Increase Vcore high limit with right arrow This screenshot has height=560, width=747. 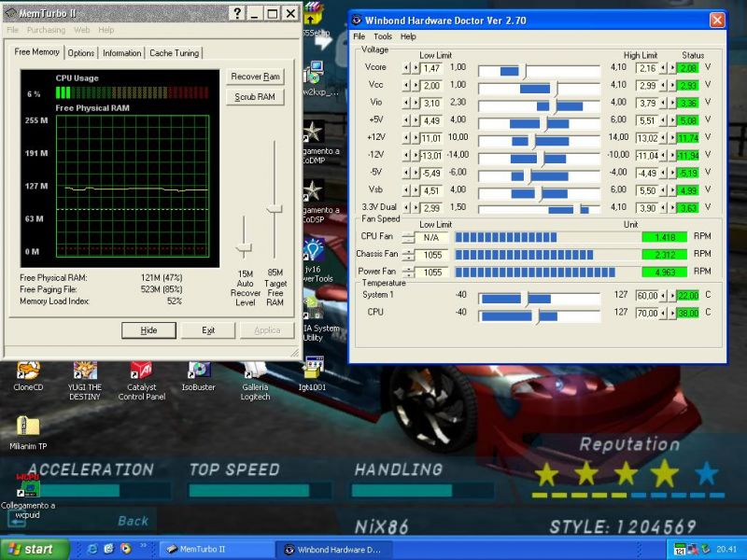672,68
